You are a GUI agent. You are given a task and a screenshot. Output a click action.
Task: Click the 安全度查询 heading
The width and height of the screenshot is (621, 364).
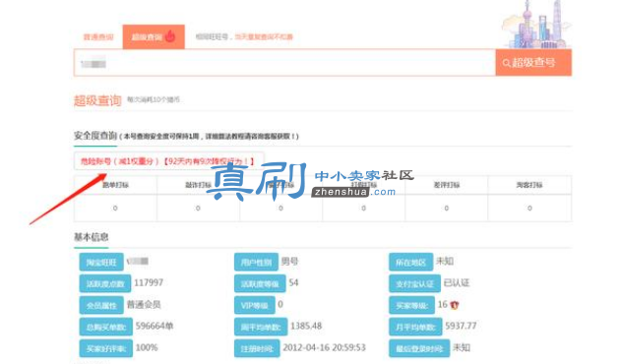coord(95,136)
